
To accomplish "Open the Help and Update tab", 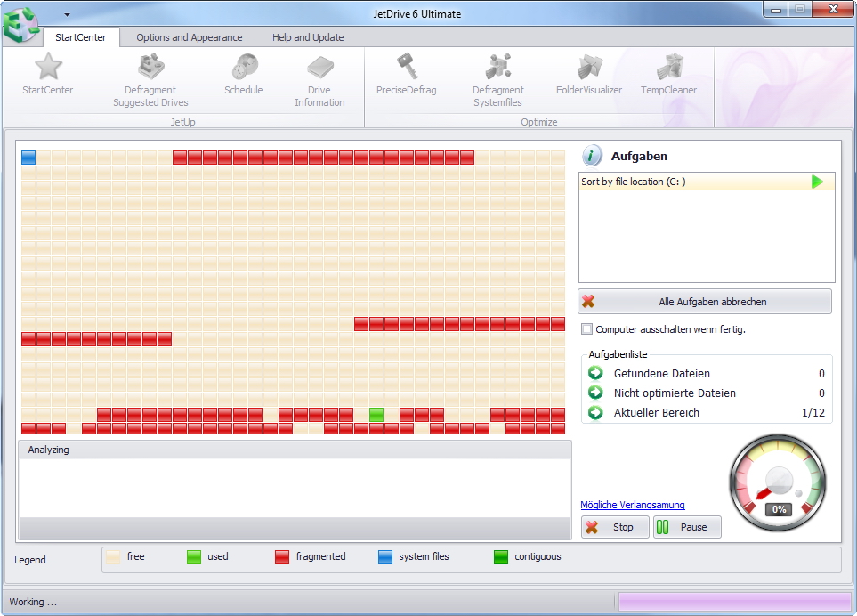I will point(308,37).
